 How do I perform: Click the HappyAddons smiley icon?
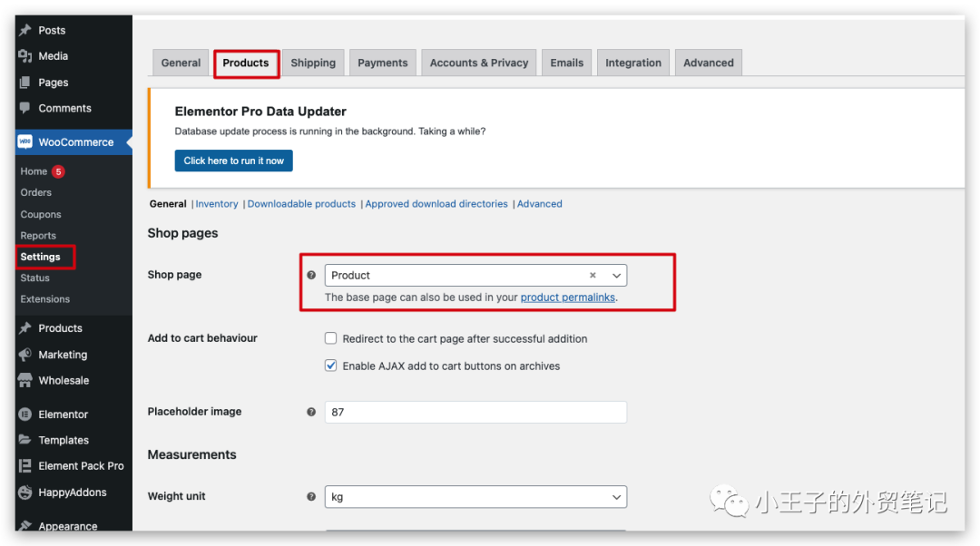[x=25, y=492]
